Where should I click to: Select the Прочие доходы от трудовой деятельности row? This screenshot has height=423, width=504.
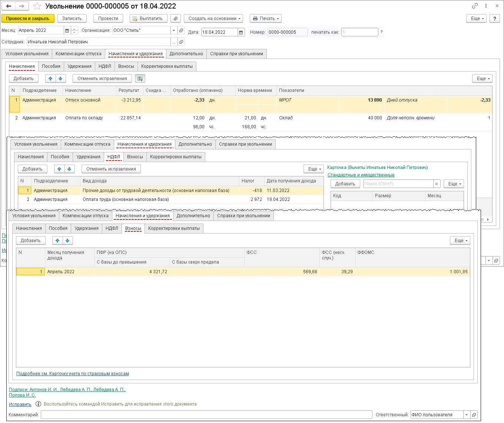[x=171, y=191]
